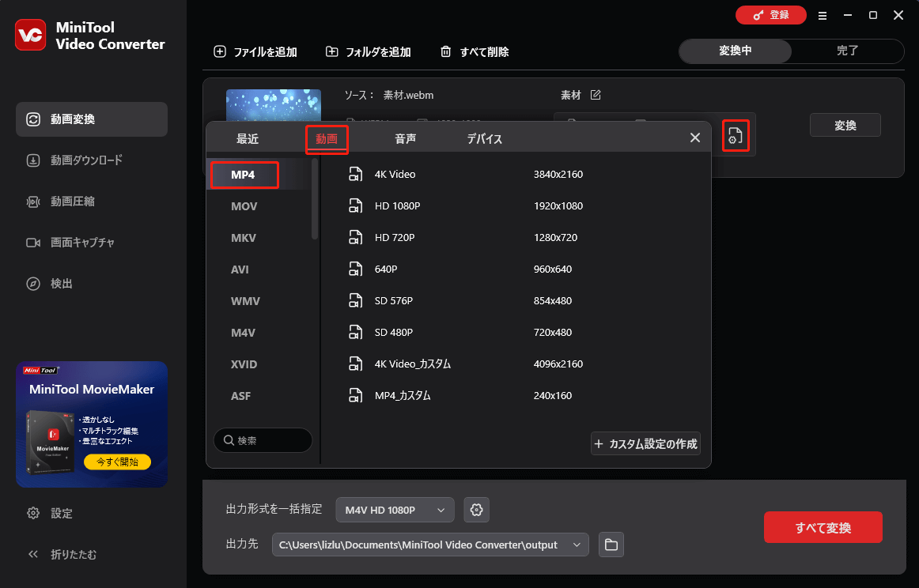
Task: Click the 4096x2160 resolution text
Action: pyautogui.click(x=558, y=364)
